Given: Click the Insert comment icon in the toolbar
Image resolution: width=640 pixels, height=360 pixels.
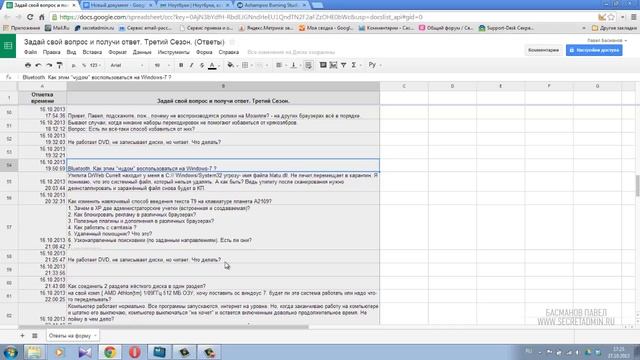Looking at the screenshot, I should point(323,65).
